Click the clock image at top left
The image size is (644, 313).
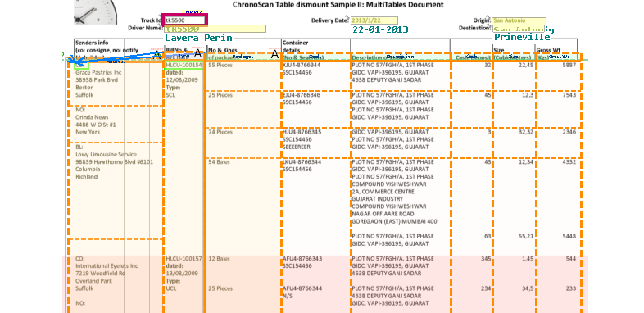[x=95, y=12]
